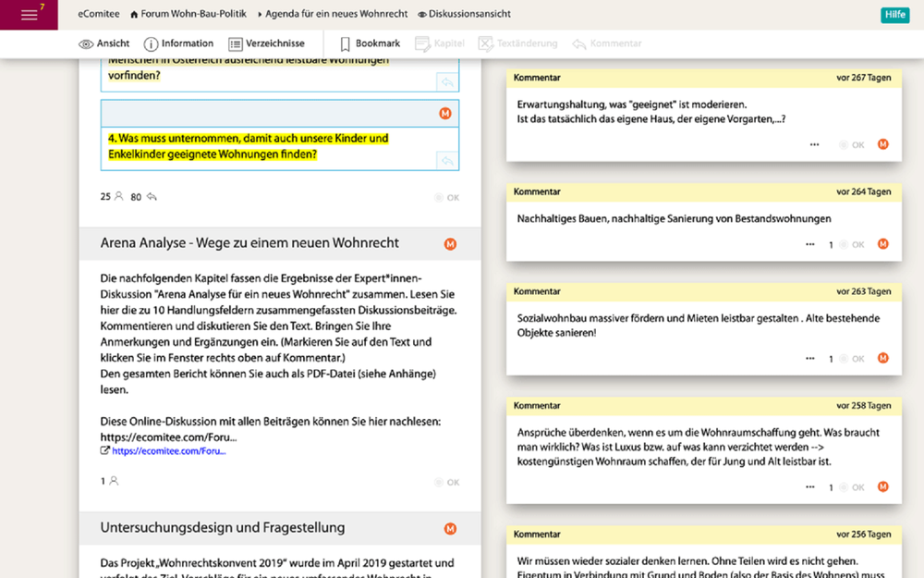Open more options on 'Nachhaltiges Bauen' comment
This screenshot has height=578, width=924.
[810, 244]
